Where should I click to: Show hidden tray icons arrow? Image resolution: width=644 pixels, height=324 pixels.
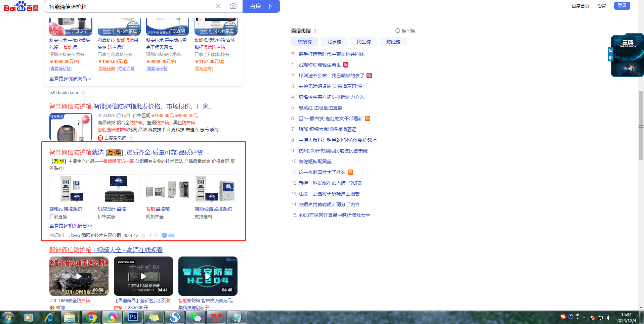[584, 318]
